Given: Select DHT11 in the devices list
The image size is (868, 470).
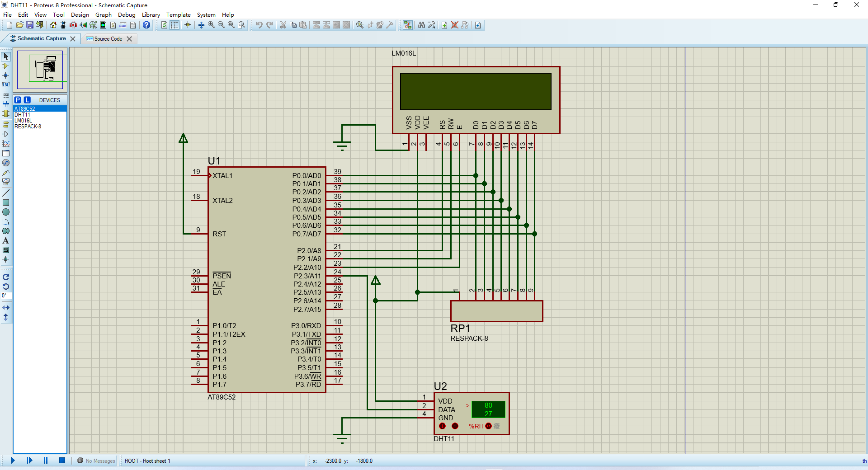Looking at the screenshot, I should (40, 115).
